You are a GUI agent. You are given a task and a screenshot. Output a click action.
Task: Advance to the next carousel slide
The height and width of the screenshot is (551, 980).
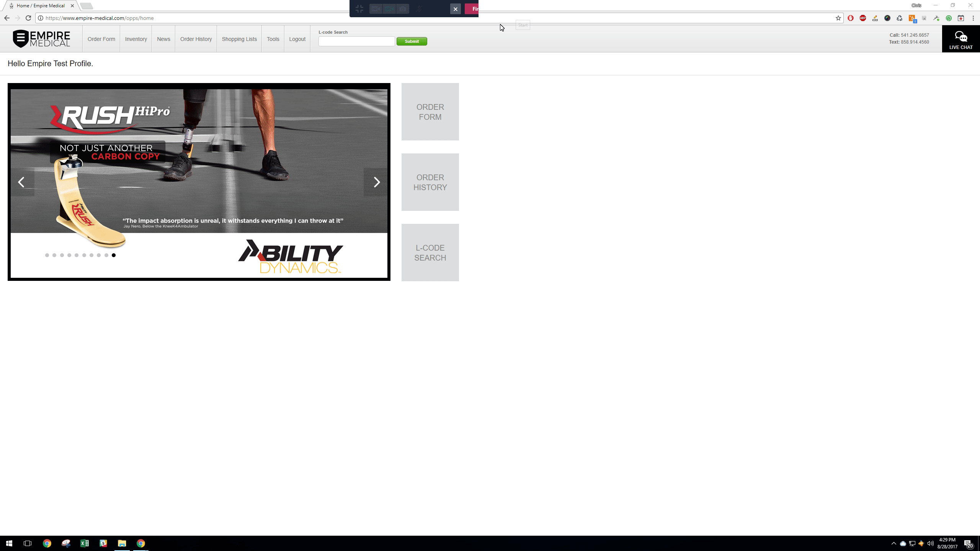(x=376, y=182)
